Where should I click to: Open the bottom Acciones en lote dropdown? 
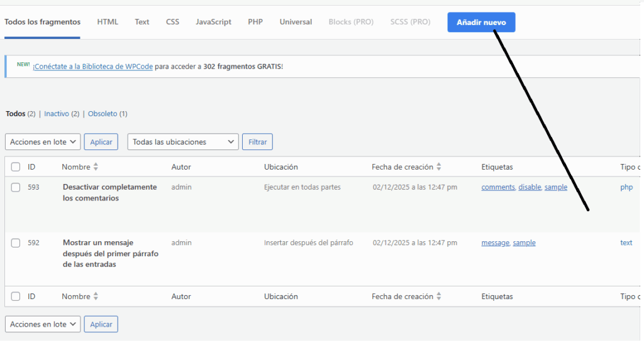point(43,324)
